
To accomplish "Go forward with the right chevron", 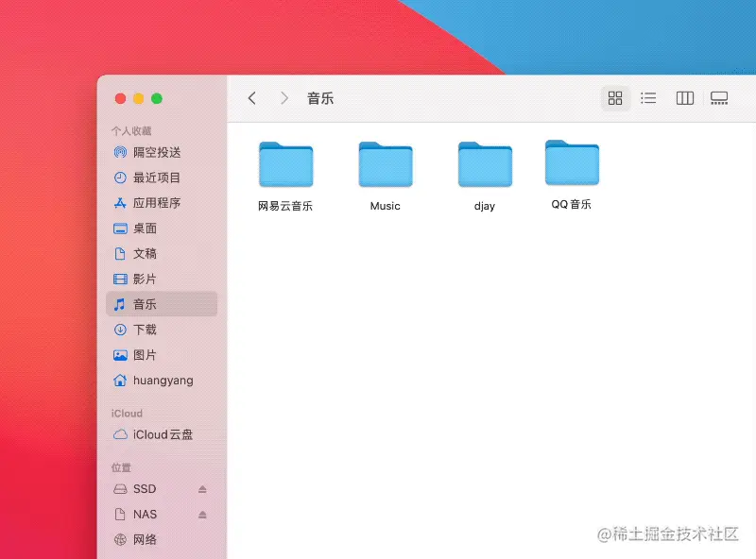I will click(x=284, y=98).
